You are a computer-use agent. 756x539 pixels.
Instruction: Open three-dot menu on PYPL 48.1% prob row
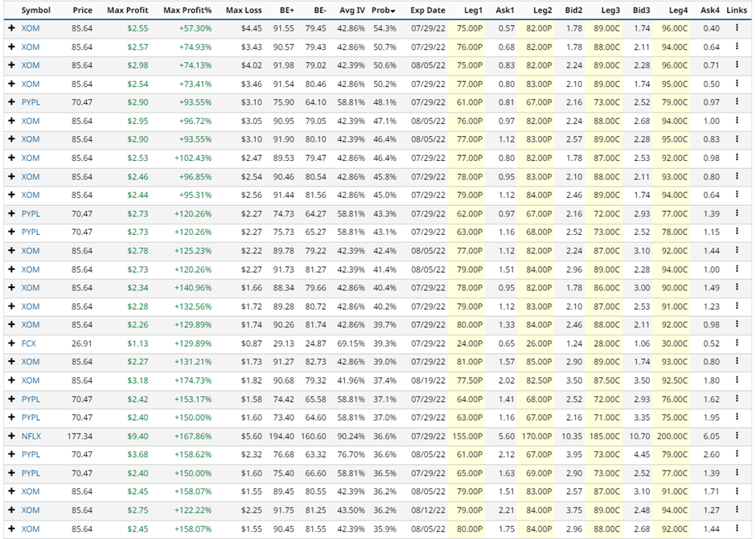coord(737,102)
